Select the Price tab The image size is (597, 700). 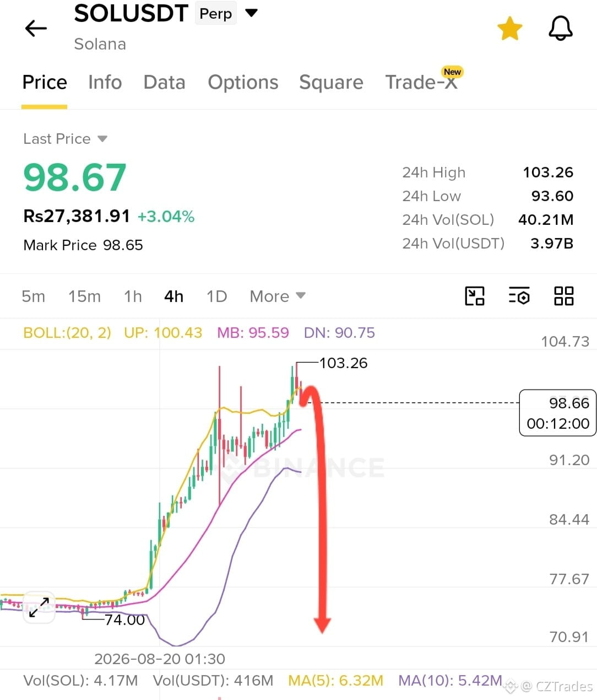click(x=45, y=82)
